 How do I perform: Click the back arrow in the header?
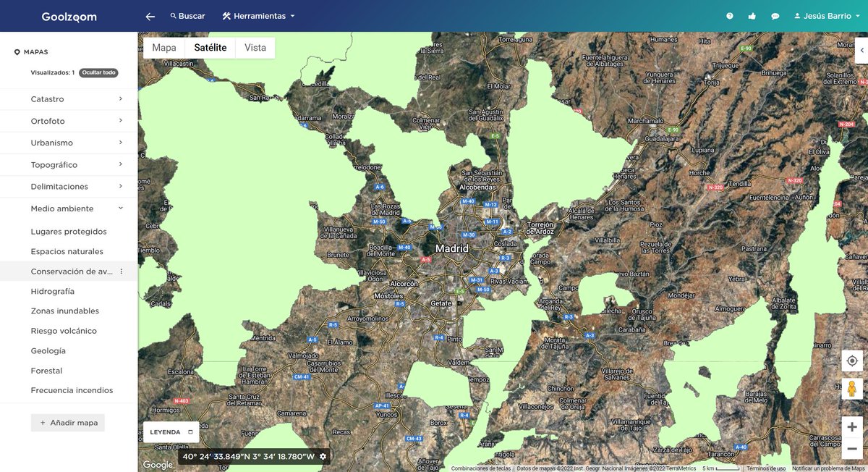click(150, 16)
